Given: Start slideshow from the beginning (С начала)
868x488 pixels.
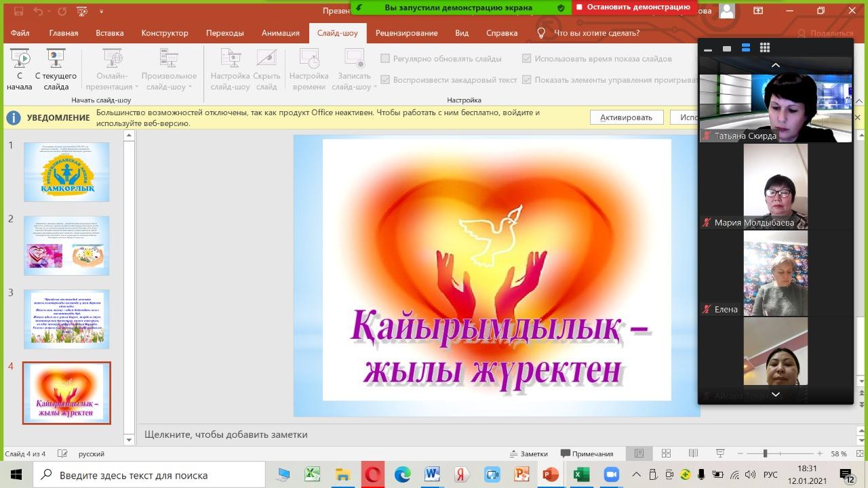Looking at the screenshot, I should [x=20, y=69].
